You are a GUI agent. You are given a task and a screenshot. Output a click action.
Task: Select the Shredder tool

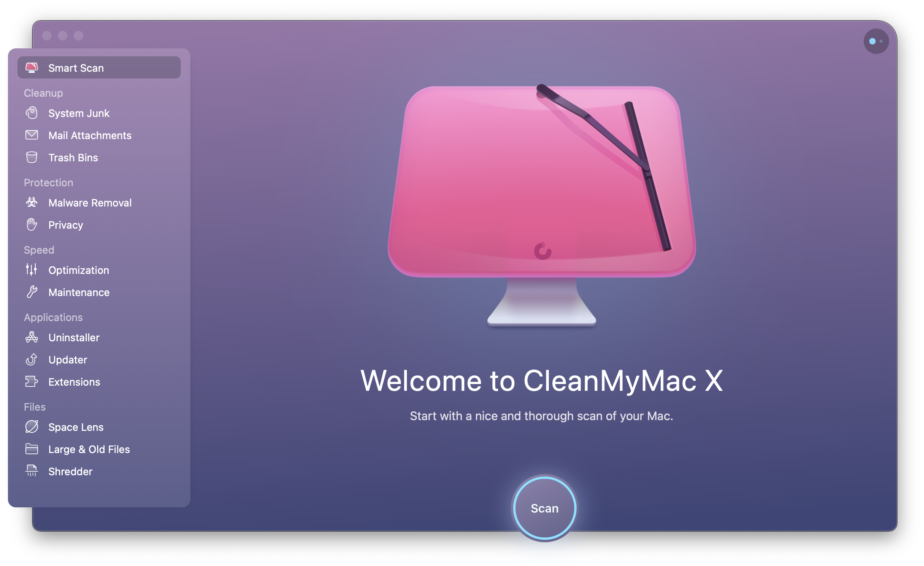pos(71,471)
